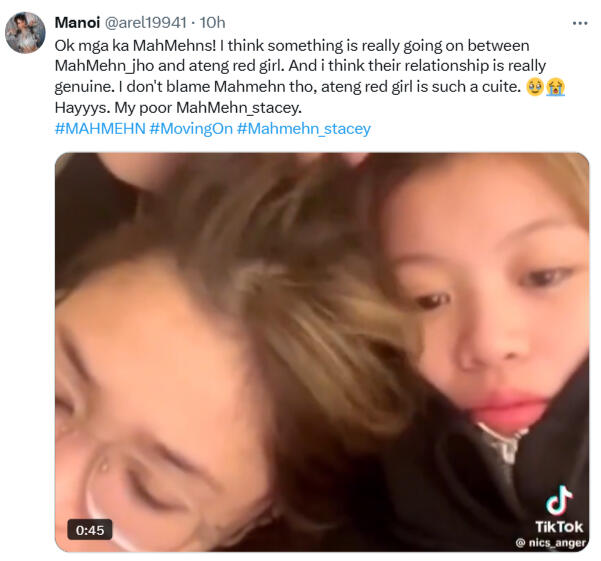601x561 pixels.
Task: Open the #Mahmehn_stacey hashtag
Action: (x=304, y=129)
